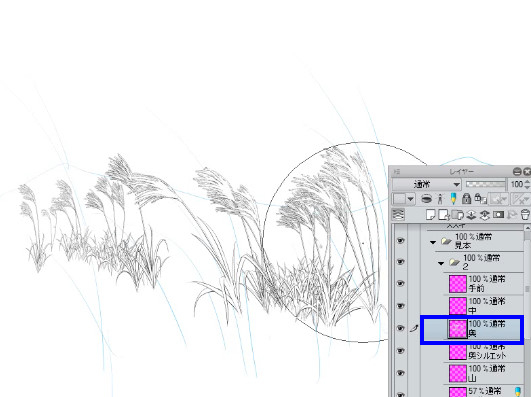Delete layer using the trash icon

coord(525,214)
